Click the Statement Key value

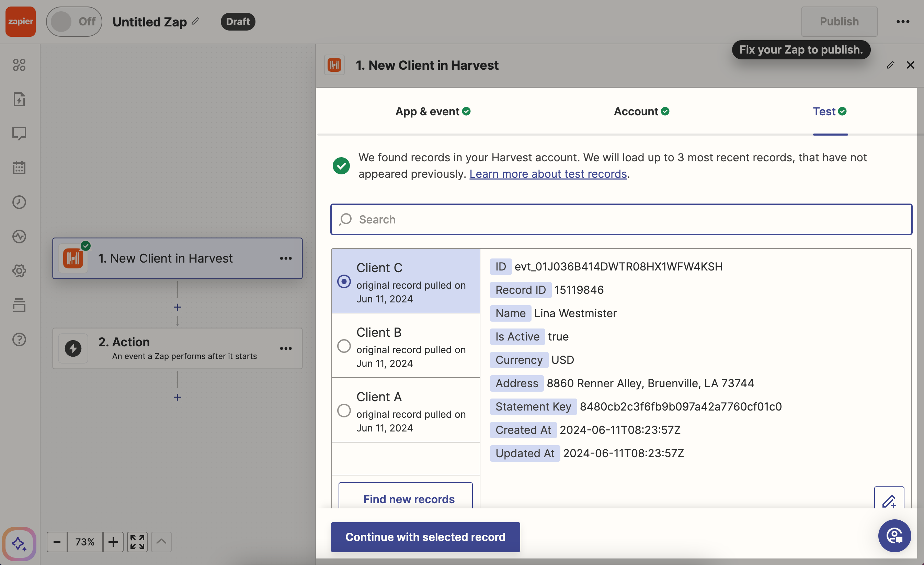click(x=681, y=406)
